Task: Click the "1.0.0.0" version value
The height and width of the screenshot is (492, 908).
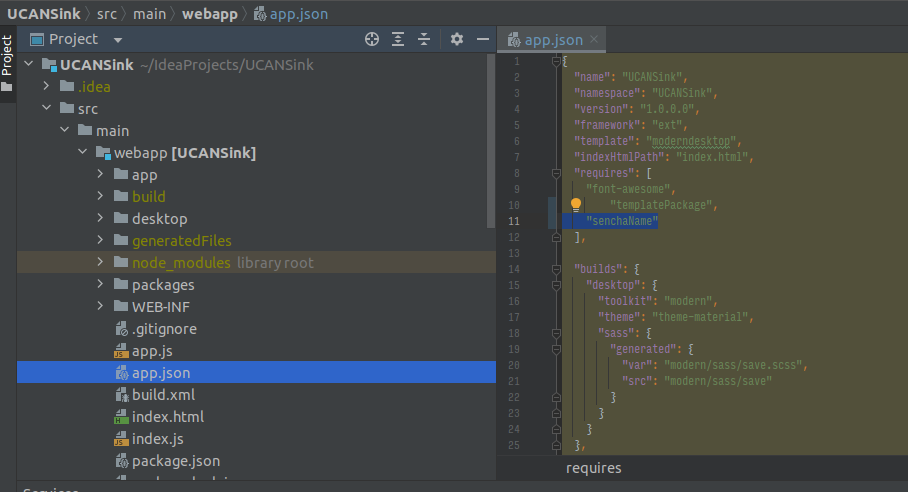Action: click(x=667, y=109)
